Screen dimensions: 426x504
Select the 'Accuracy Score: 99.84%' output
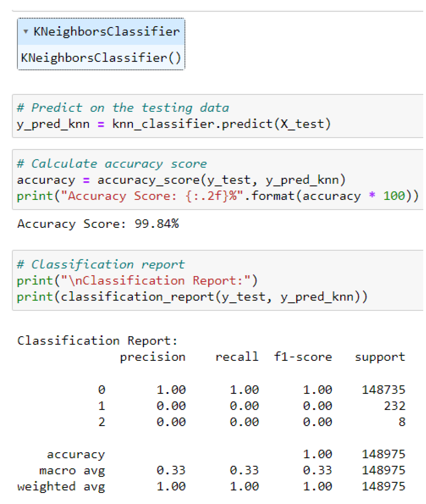tap(98, 224)
